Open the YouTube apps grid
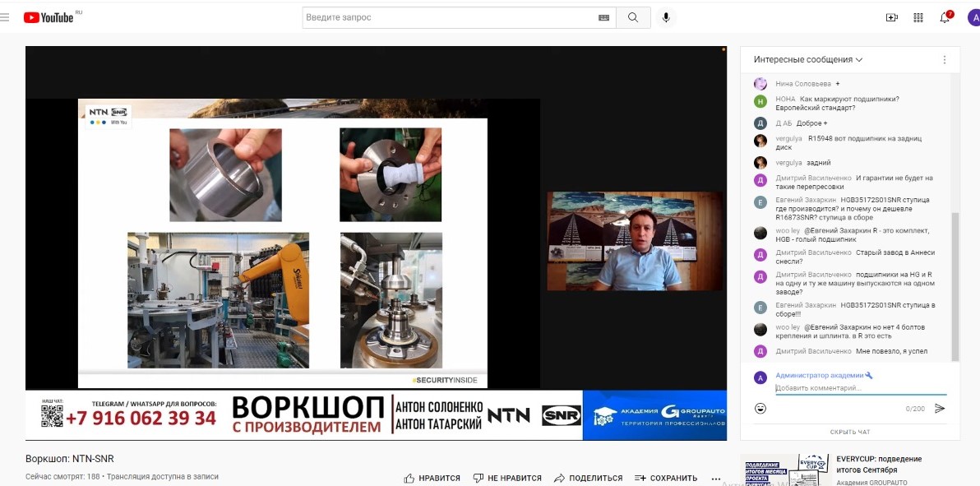This screenshot has height=486, width=980. coord(918,17)
